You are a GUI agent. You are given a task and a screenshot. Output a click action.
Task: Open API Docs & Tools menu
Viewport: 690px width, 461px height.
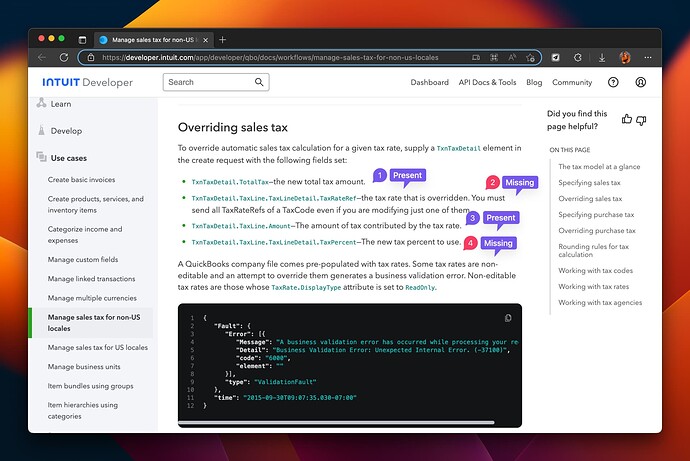tap(487, 82)
